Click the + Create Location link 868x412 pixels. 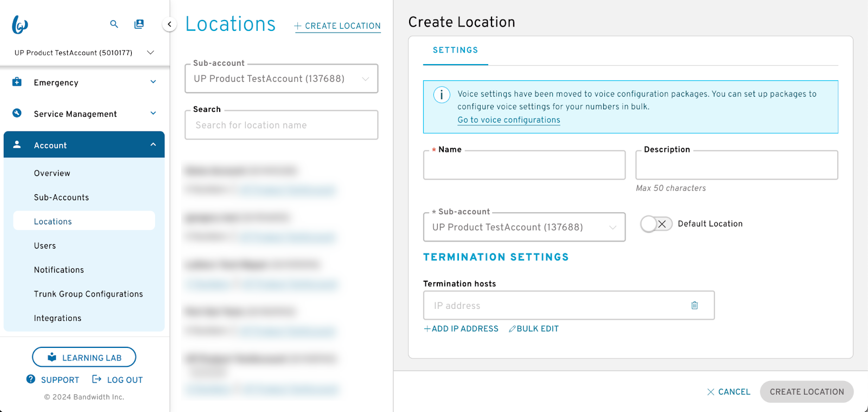click(337, 26)
